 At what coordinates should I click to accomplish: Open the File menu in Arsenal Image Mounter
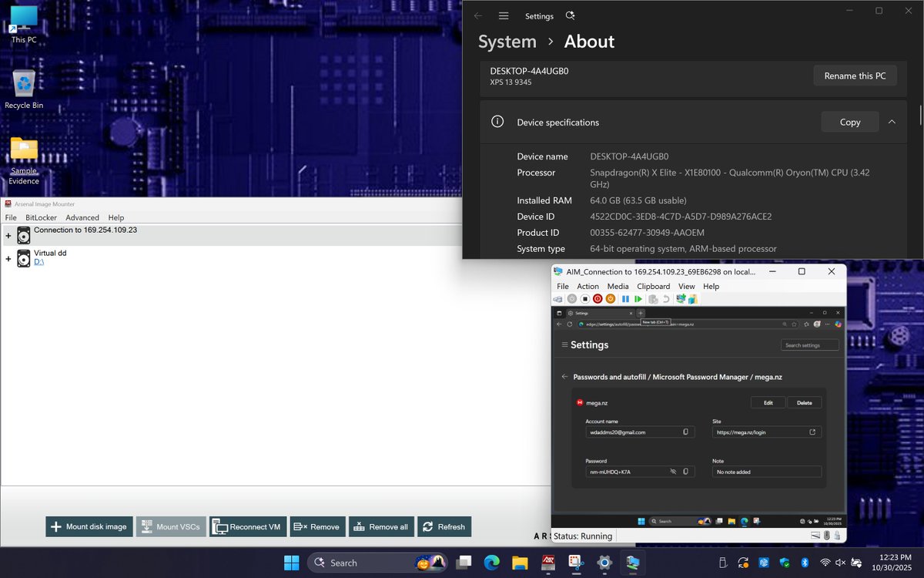11,217
